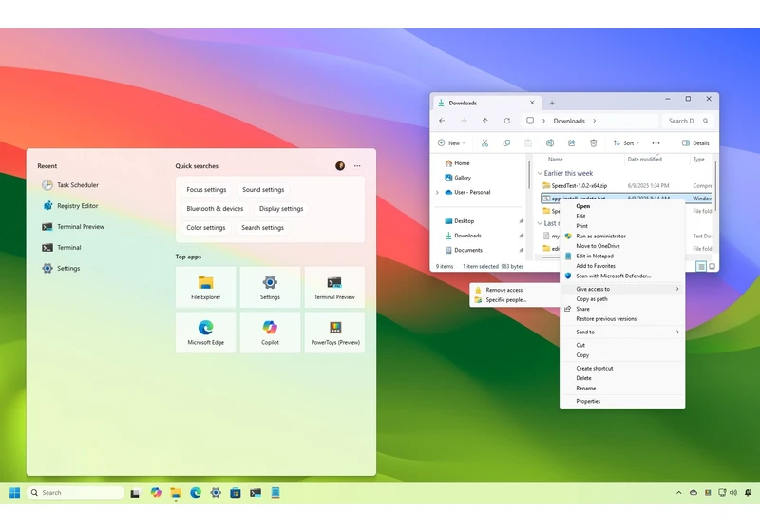Collapse the Earlier this week group
Screen dimensions: 760x532
(x=540, y=174)
